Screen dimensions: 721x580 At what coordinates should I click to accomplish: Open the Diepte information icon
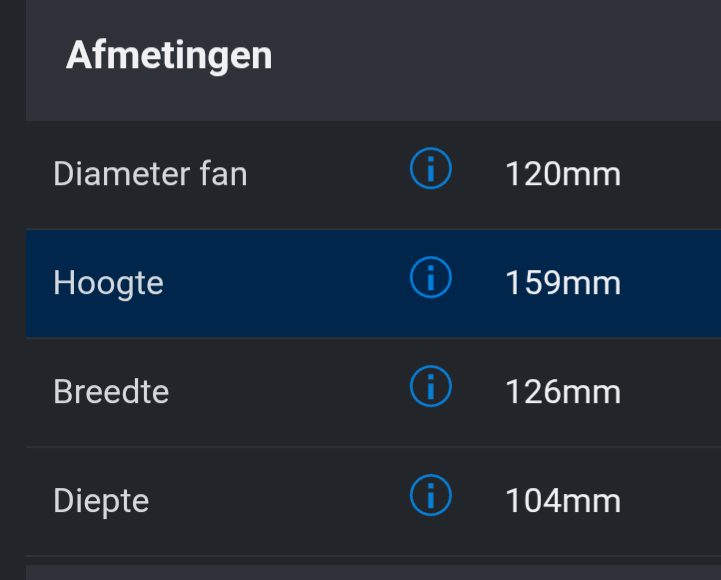click(x=431, y=496)
